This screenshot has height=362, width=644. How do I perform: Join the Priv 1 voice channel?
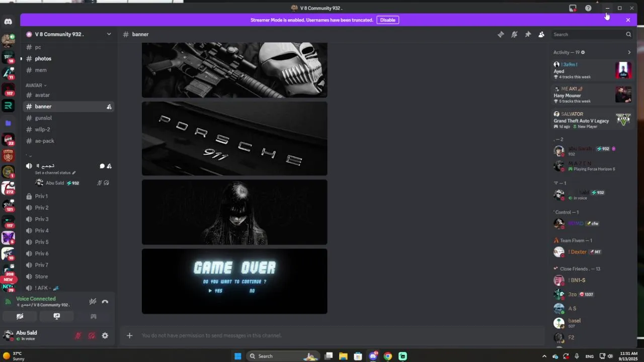click(x=68, y=196)
